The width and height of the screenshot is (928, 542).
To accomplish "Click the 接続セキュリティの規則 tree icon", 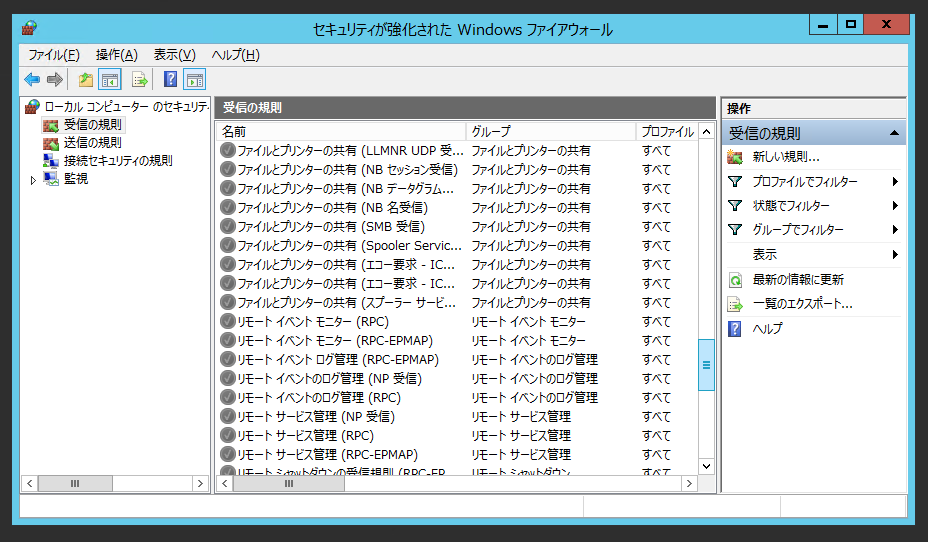I will (x=51, y=160).
